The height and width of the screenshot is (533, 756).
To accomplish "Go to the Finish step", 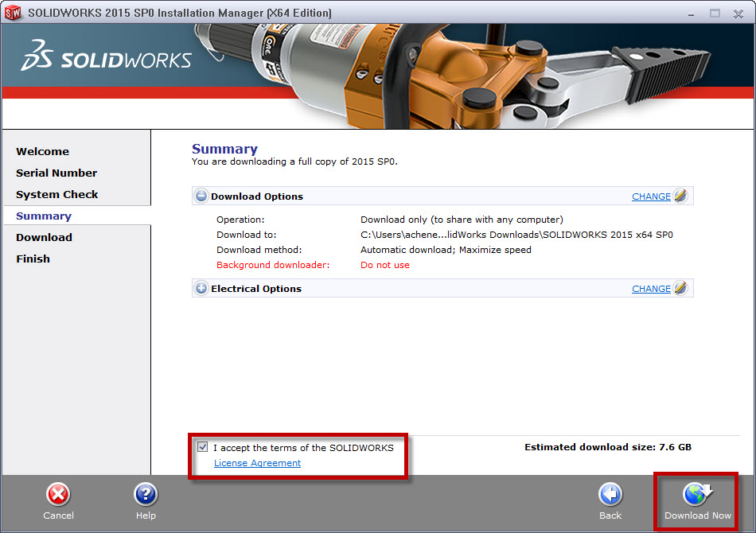I will 33,259.
